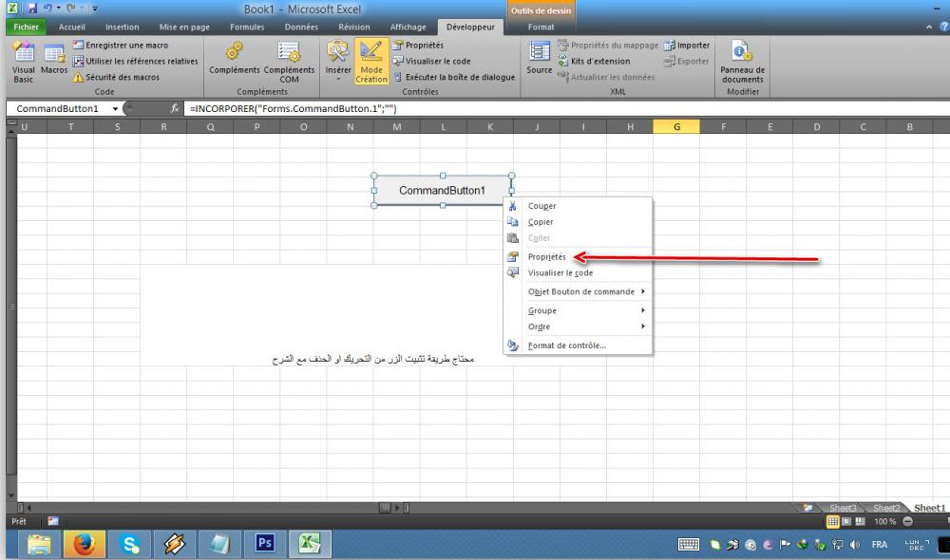Viewport: 950px width, 560px height.
Task: Switch to Page Break Preview in status bar
Action: pos(860,521)
